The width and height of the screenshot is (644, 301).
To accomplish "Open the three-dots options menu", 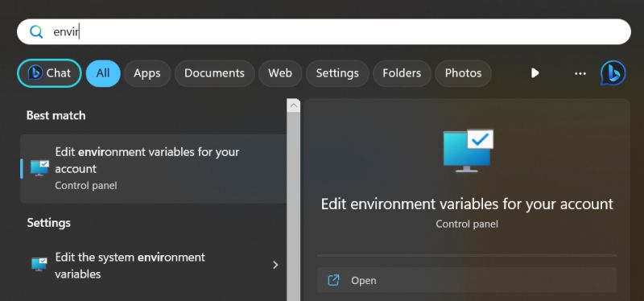I will pos(580,73).
